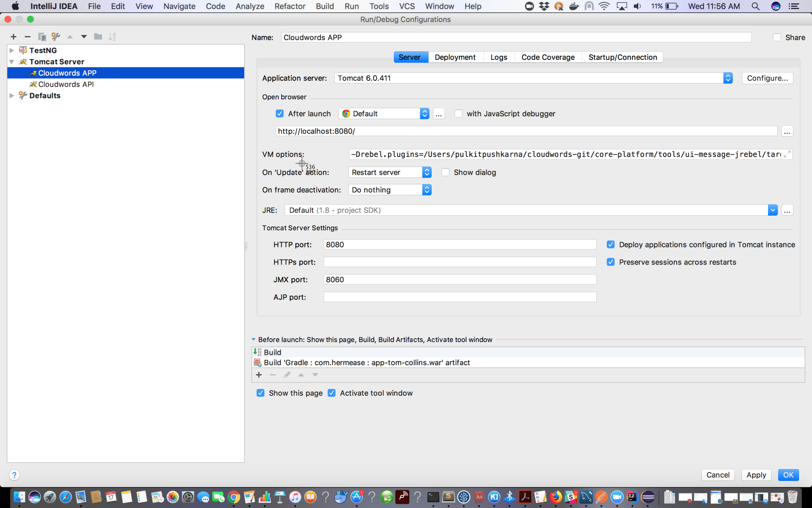Switch to Code Coverage tab
Image resolution: width=812 pixels, height=508 pixels.
(x=548, y=57)
